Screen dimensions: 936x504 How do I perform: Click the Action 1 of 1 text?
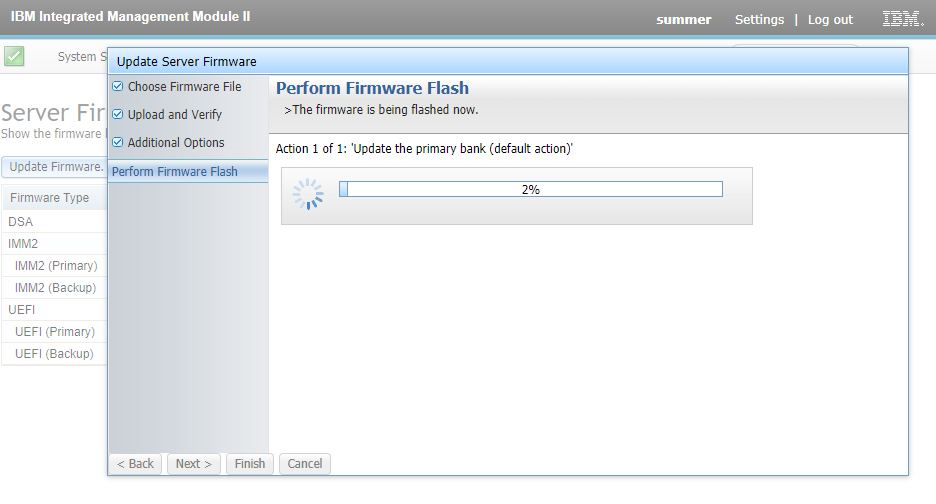click(x=424, y=149)
